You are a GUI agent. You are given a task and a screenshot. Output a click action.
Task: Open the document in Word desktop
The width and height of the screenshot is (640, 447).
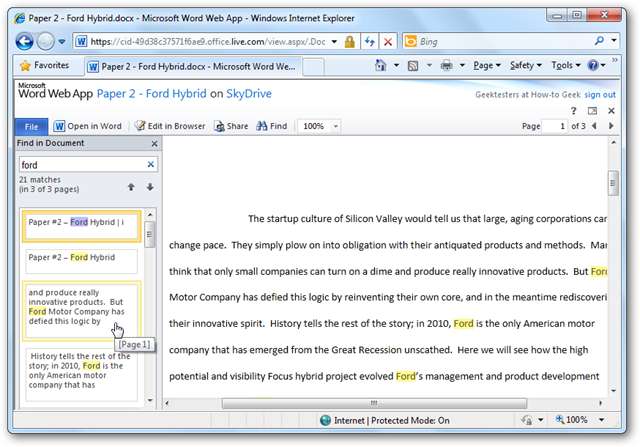pyautogui.click(x=87, y=126)
